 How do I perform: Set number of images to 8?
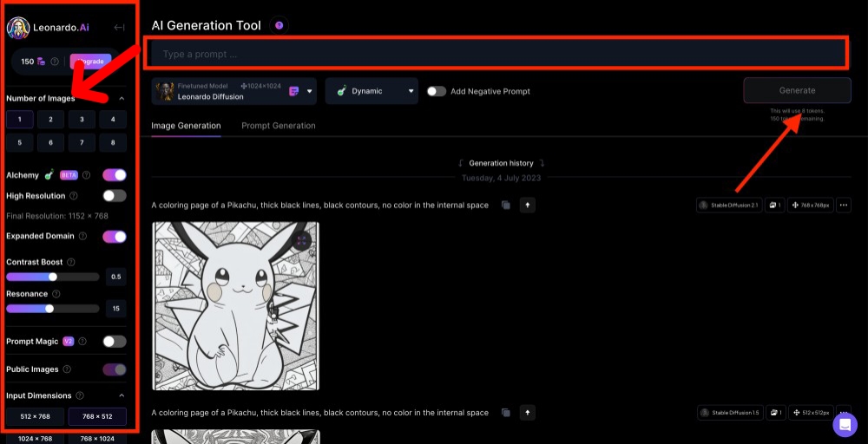point(113,143)
